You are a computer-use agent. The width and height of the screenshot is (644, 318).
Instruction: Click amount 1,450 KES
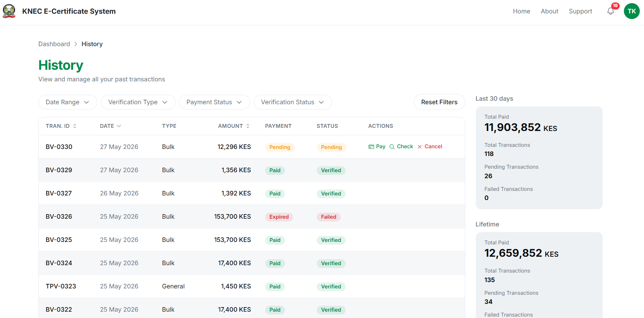pos(236,286)
